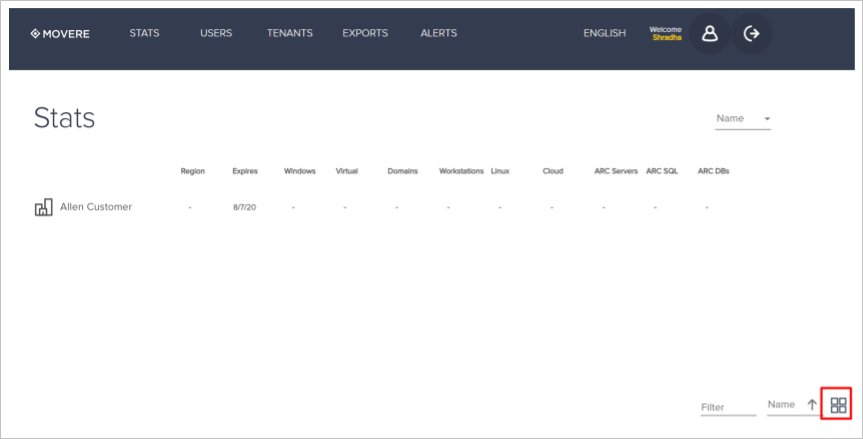
Task: Open the USERS menu
Action: 216,33
